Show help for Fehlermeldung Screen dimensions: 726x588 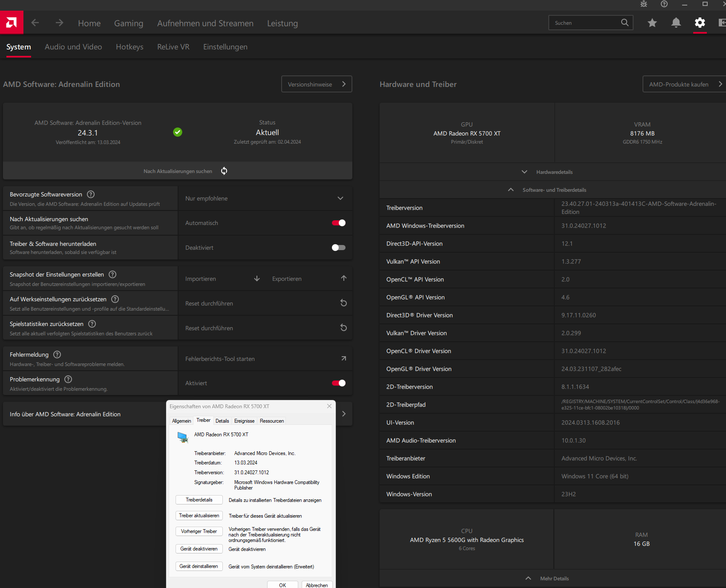[57, 355]
